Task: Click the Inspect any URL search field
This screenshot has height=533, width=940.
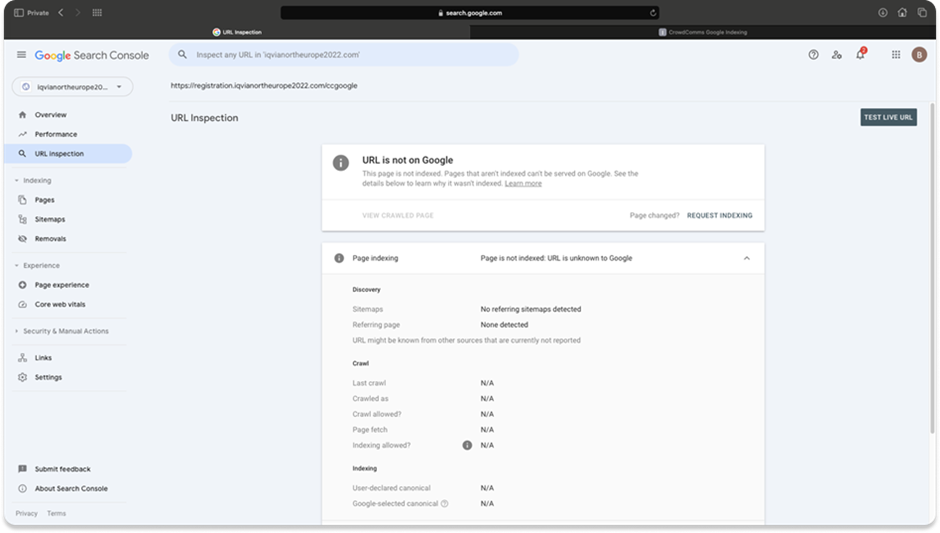Action: pyautogui.click(x=345, y=55)
